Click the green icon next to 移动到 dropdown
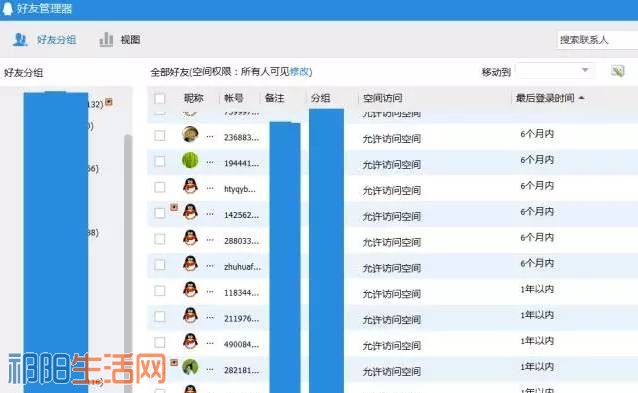The height and width of the screenshot is (393, 638). tap(618, 72)
